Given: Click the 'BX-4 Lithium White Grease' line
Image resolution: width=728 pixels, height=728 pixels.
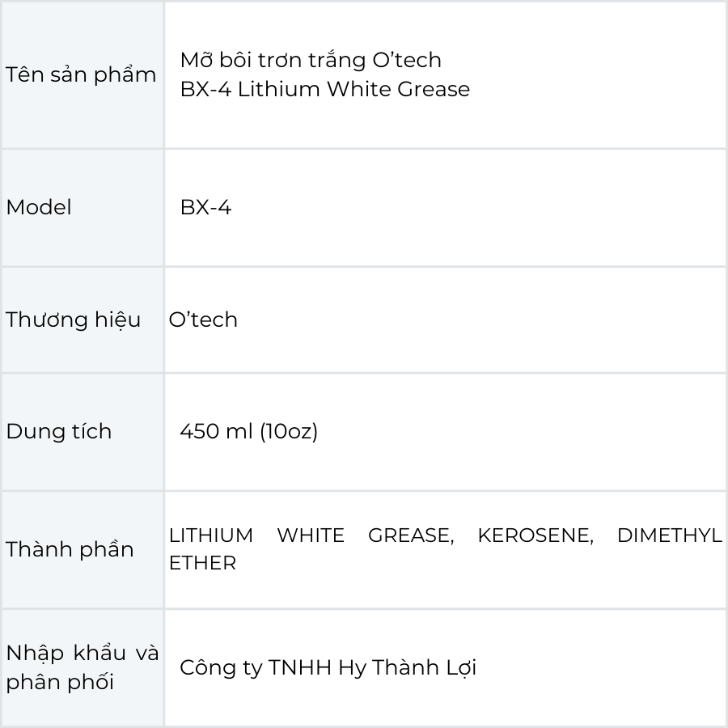Looking at the screenshot, I should [324, 89].
